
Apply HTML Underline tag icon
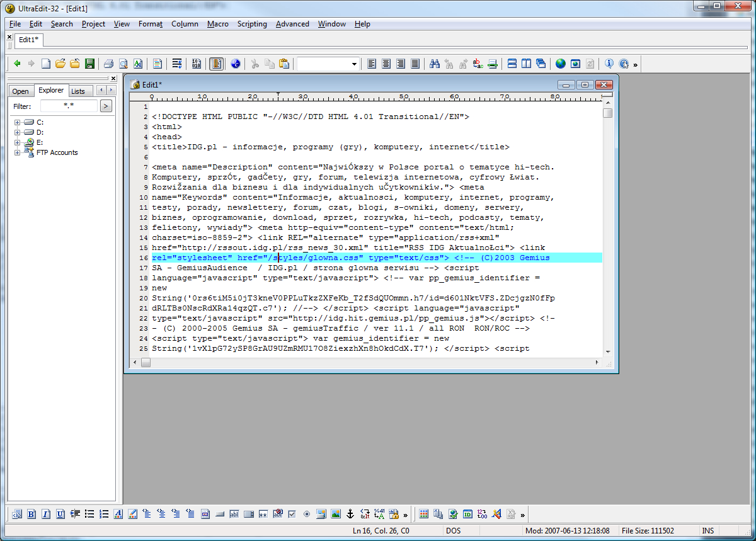pos(60,514)
